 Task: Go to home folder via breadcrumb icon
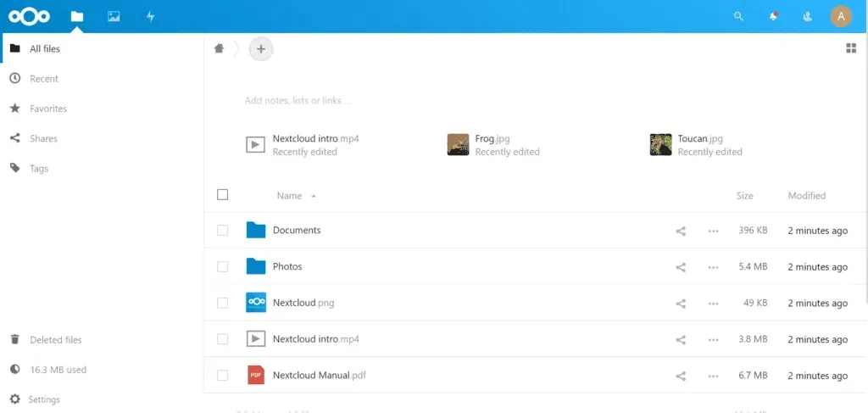click(x=219, y=49)
